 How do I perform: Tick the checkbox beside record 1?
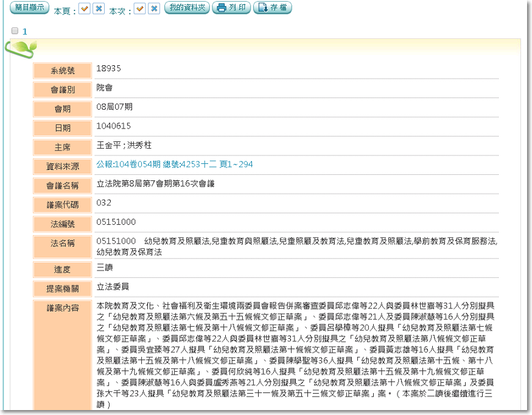coord(15,31)
